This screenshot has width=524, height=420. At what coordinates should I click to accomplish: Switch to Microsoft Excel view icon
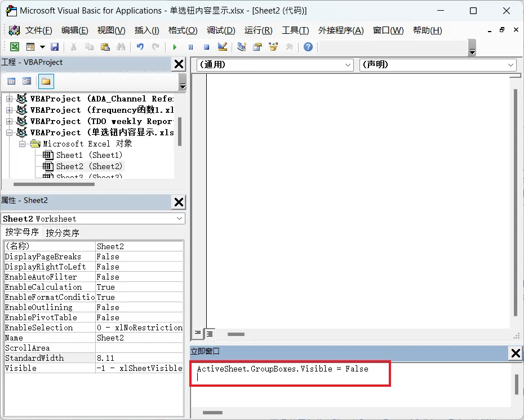15,47
